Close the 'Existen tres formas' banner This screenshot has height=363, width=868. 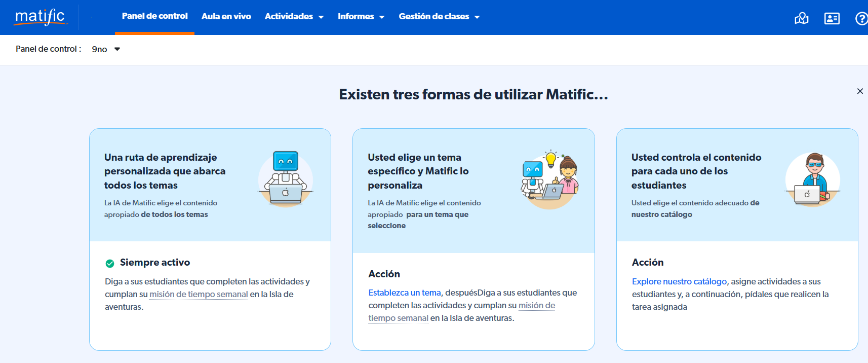pyautogui.click(x=860, y=91)
